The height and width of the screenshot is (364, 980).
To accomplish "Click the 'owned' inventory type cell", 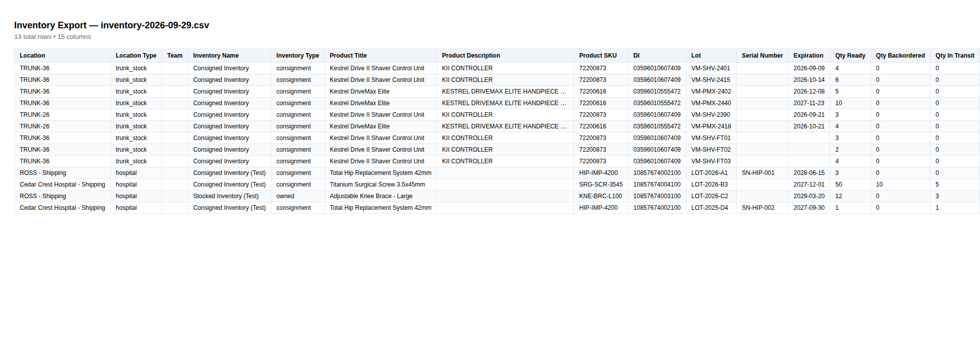I will pyautogui.click(x=298, y=196).
